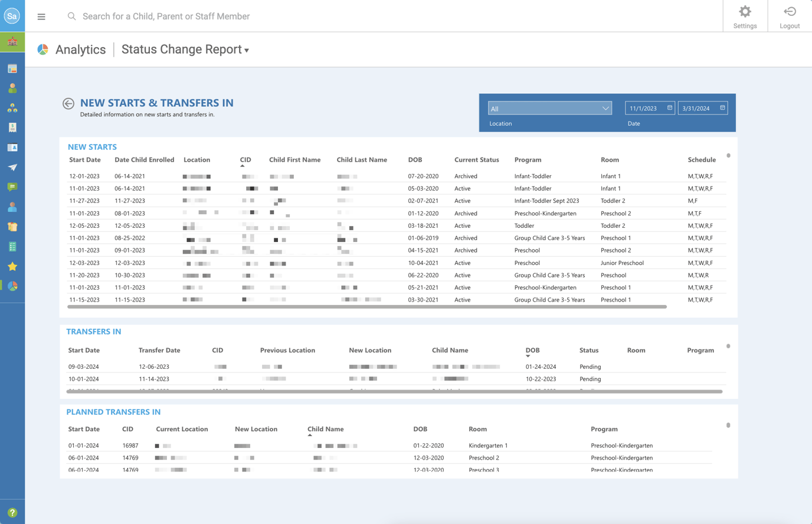Open the Location filter dropdown showing All
The height and width of the screenshot is (524, 812).
coord(549,108)
